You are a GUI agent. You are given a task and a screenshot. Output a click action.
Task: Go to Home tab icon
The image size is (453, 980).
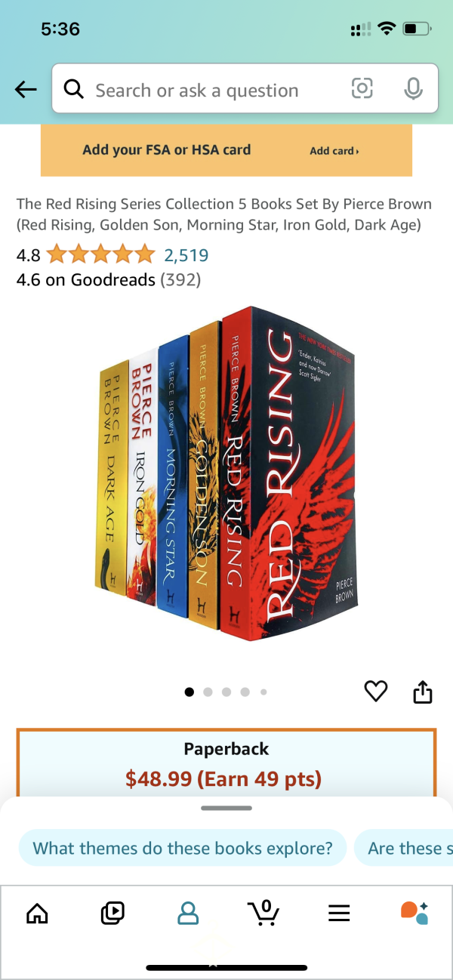(37, 914)
